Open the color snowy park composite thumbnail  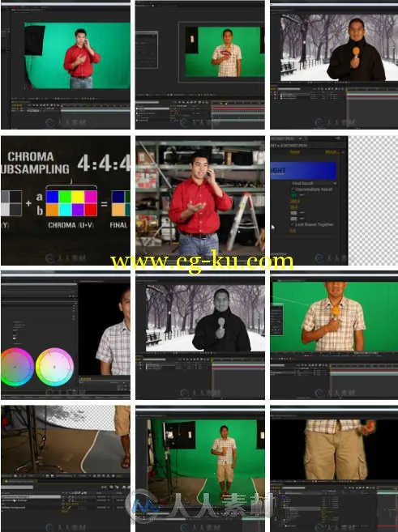334,65
